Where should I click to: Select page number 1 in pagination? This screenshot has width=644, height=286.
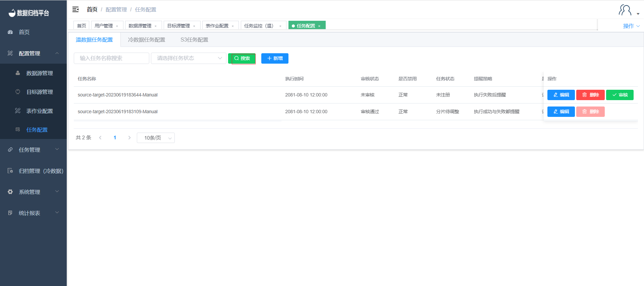(115, 138)
